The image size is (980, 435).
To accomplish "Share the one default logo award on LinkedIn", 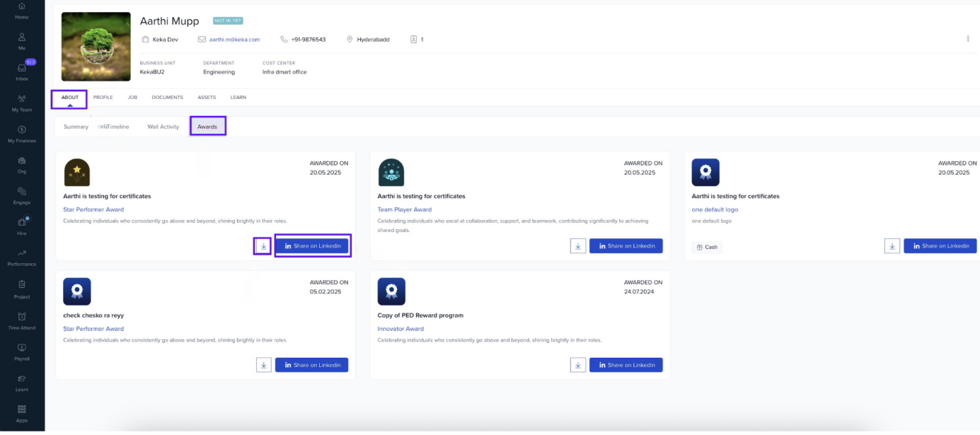I will point(940,246).
